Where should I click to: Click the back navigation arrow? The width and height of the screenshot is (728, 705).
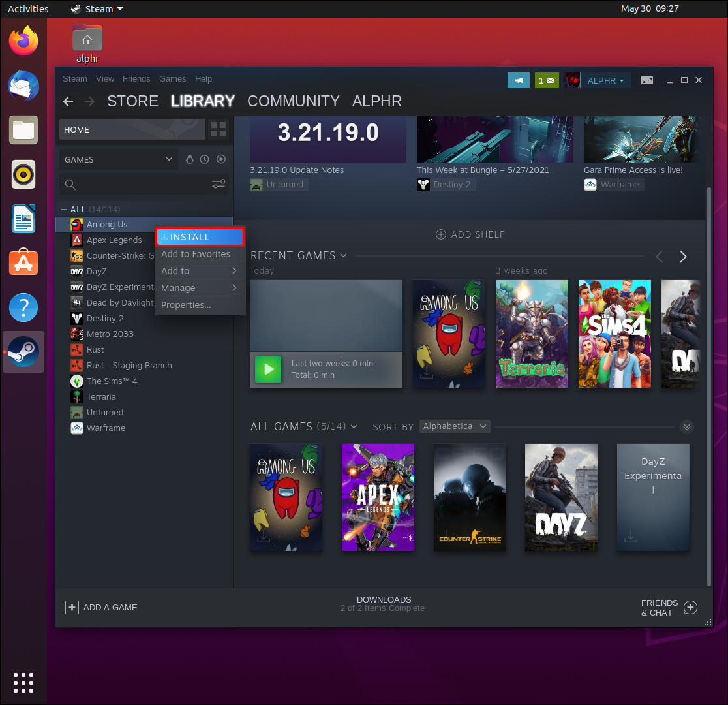point(68,101)
